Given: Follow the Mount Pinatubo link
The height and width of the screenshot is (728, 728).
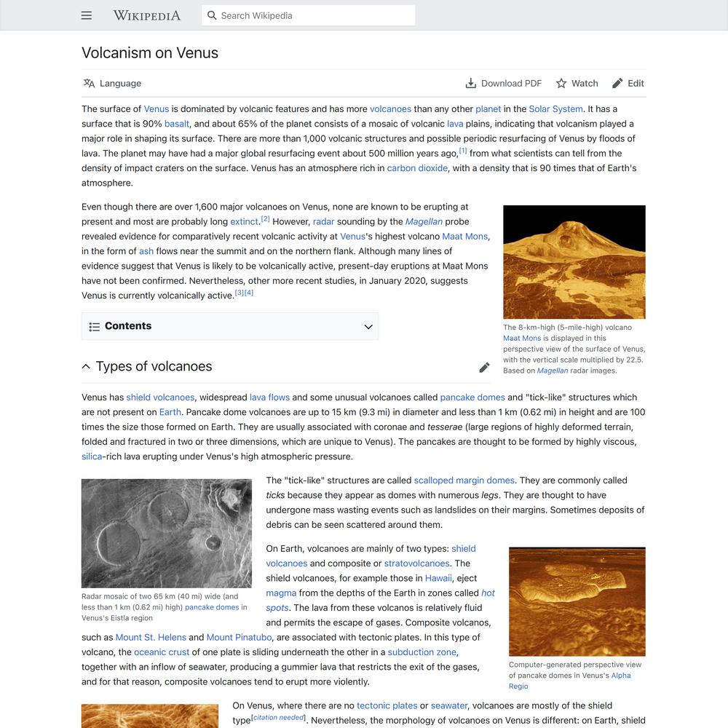Looking at the screenshot, I should click(239, 638).
